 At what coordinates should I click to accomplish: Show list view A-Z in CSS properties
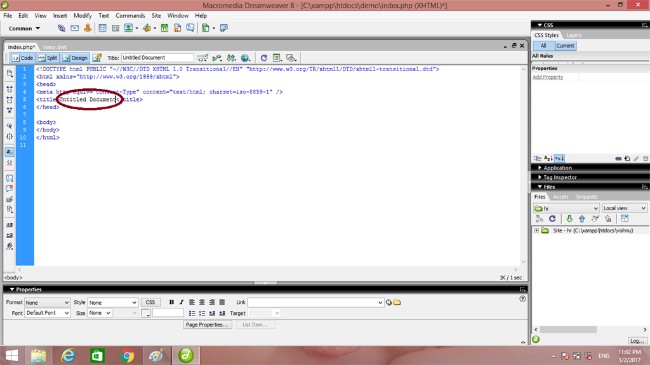(x=548, y=158)
